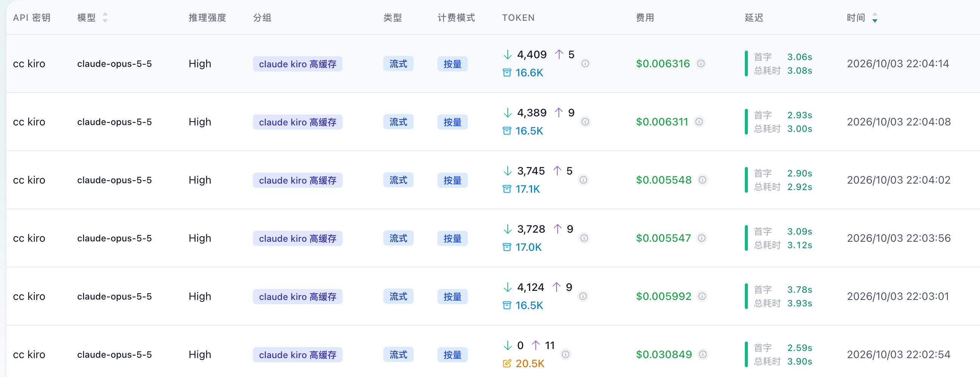Click the 计费模式 column header
980x377 pixels.
pyautogui.click(x=456, y=17)
